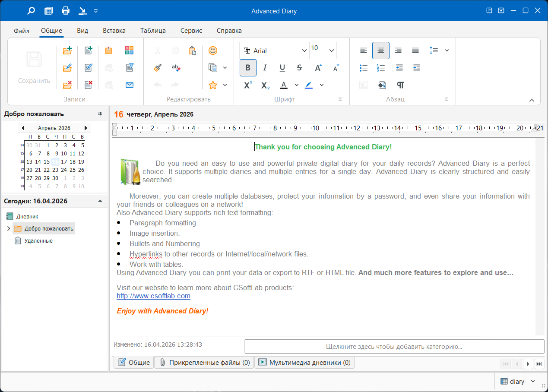This screenshot has height=392, width=548.
Task: Switch to the Вид ribbon tab
Action: pyautogui.click(x=82, y=31)
